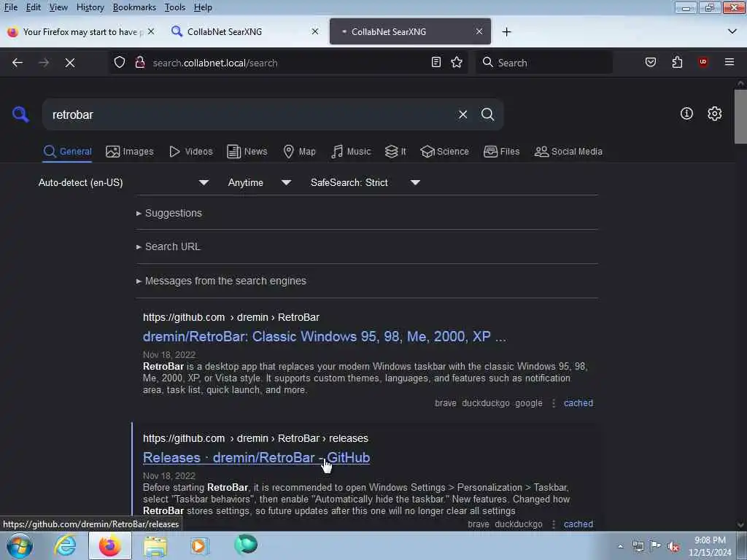
Task: Select the Files search category
Action: coord(501,152)
